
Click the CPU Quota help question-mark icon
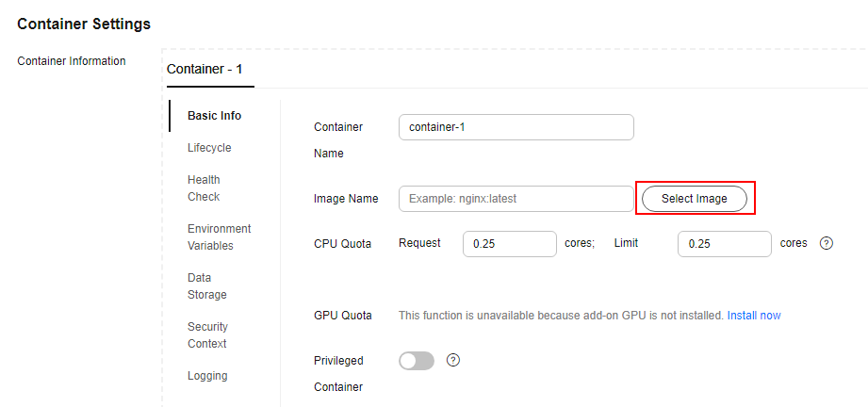(826, 243)
